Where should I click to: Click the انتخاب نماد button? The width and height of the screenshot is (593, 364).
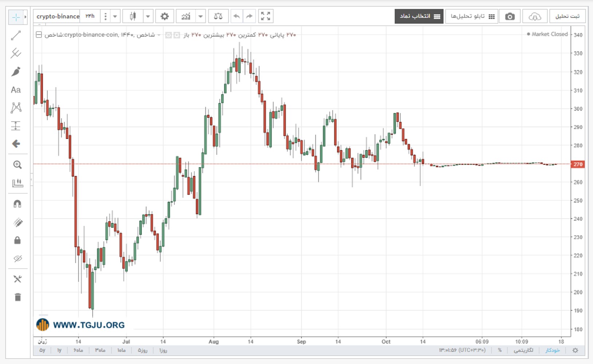[x=419, y=16]
